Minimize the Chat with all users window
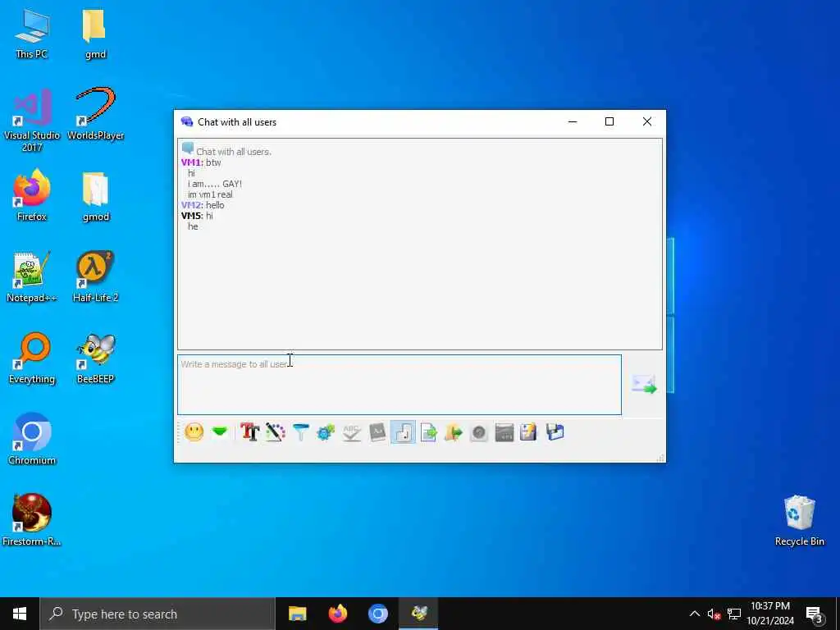This screenshot has width=840, height=630. pos(572,121)
